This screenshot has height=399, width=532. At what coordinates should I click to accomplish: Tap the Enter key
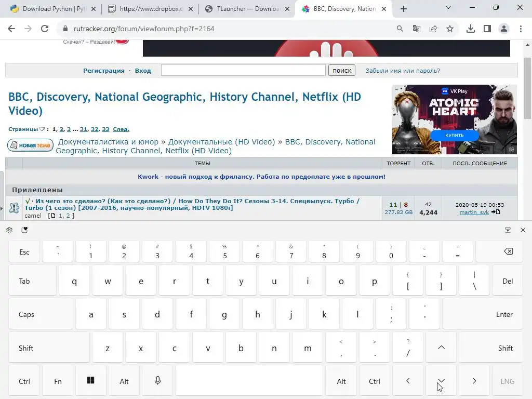click(x=483, y=314)
